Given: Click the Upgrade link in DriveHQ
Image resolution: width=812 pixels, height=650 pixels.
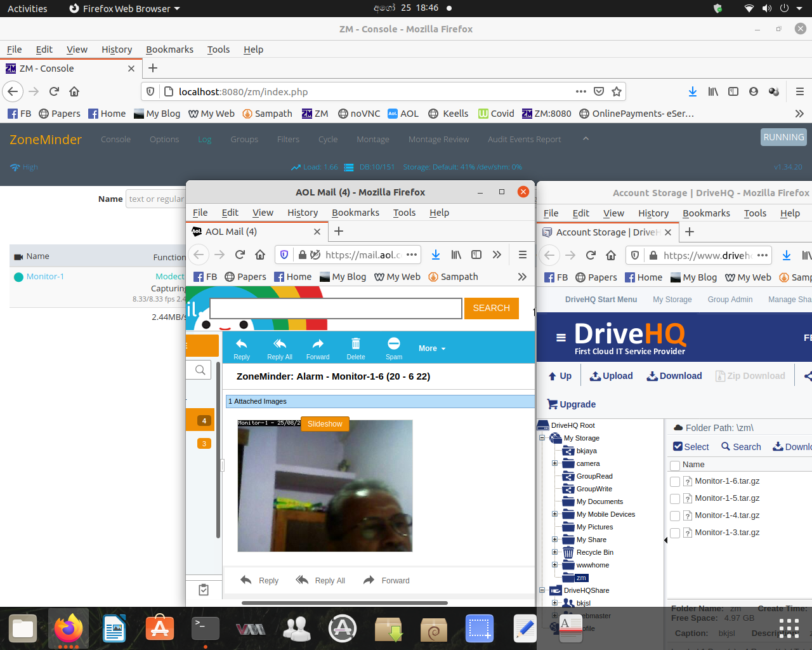Looking at the screenshot, I should (571, 404).
